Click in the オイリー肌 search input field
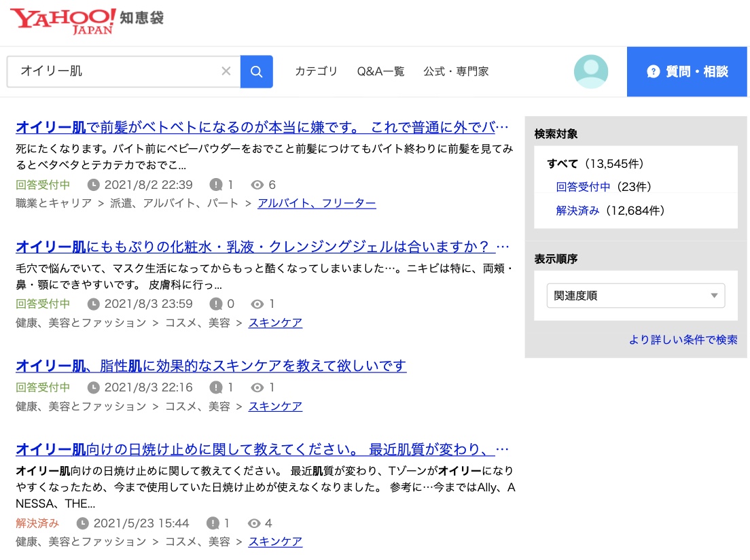 coord(115,71)
